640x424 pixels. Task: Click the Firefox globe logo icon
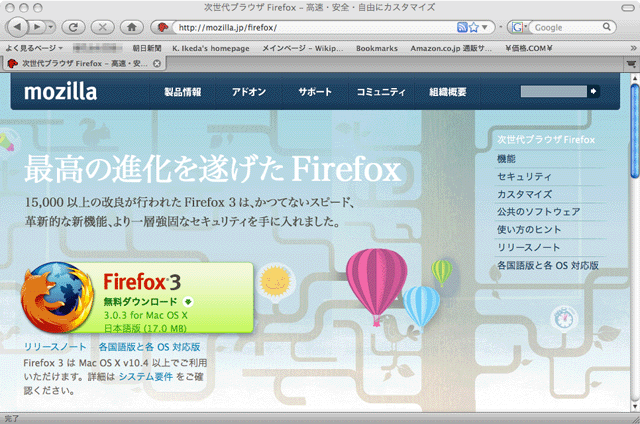pyautogui.click(x=57, y=297)
